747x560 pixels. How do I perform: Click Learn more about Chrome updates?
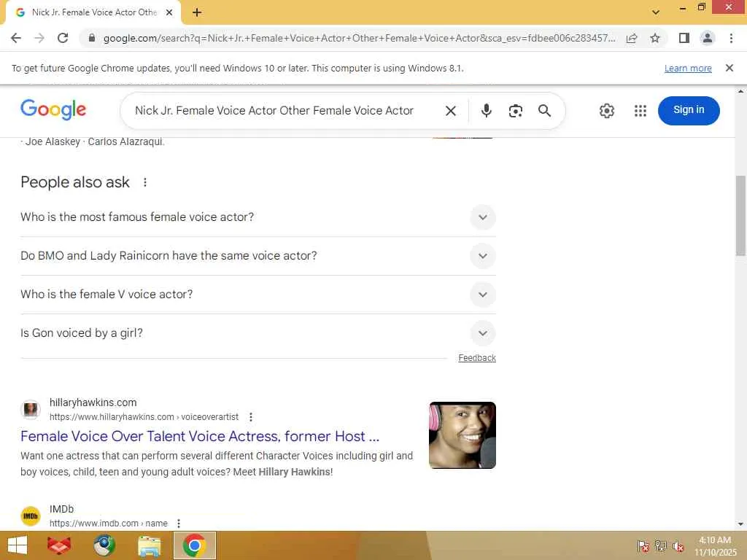click(688, 68)
